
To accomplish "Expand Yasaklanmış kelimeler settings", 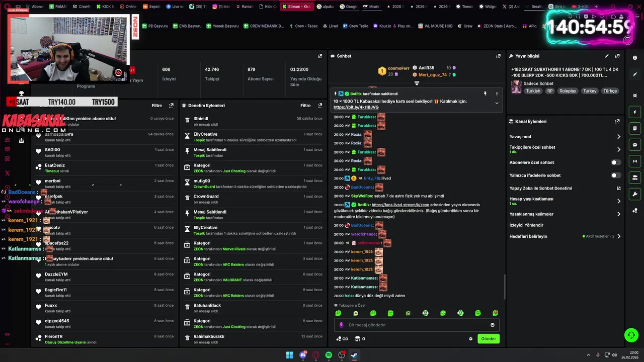I will [x=619, y=214].
